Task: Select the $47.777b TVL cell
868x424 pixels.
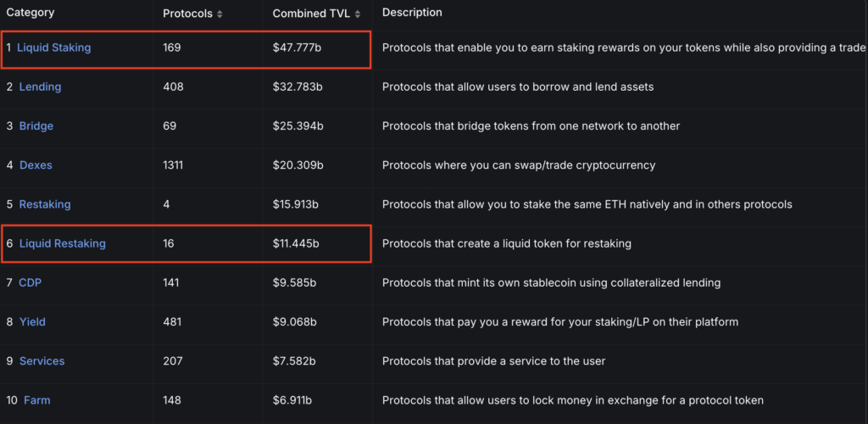Action: point(297,48)
